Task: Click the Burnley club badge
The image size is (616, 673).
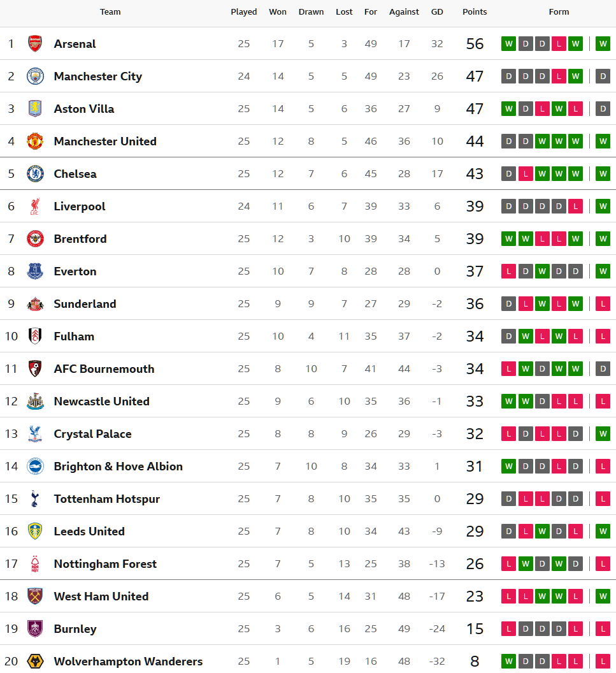Action: point(35,629)
